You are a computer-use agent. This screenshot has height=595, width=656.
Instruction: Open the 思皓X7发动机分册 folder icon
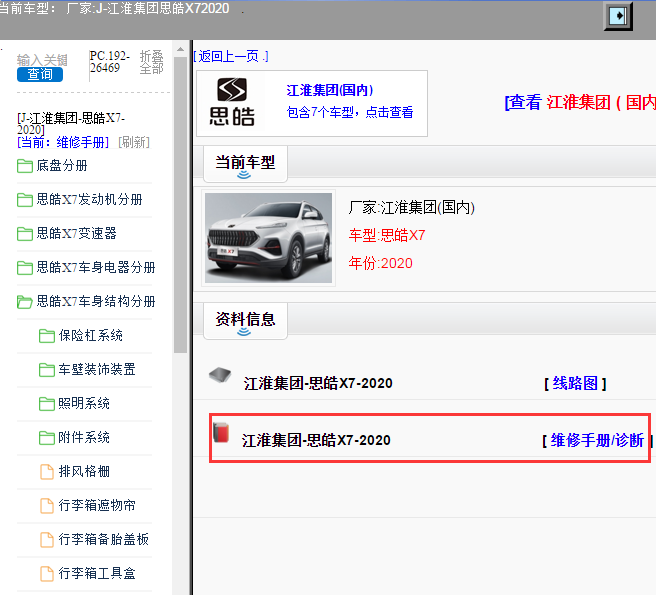(x=25, y=200)
